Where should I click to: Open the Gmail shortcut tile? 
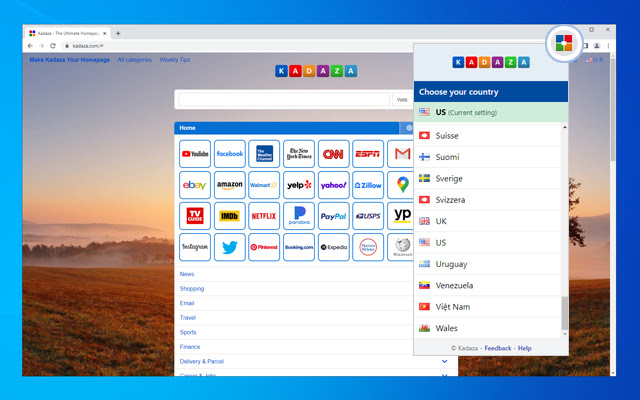[x=400, y=154]
